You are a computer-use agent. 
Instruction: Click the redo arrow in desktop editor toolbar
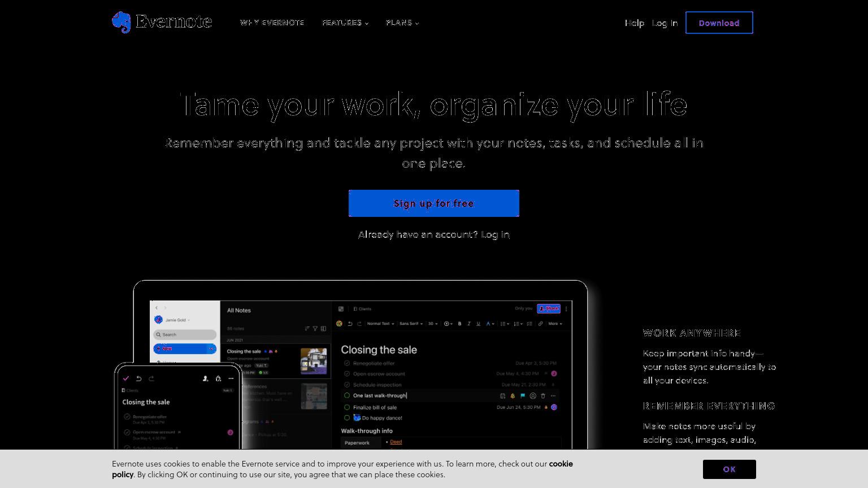click(x=359, y=324)
